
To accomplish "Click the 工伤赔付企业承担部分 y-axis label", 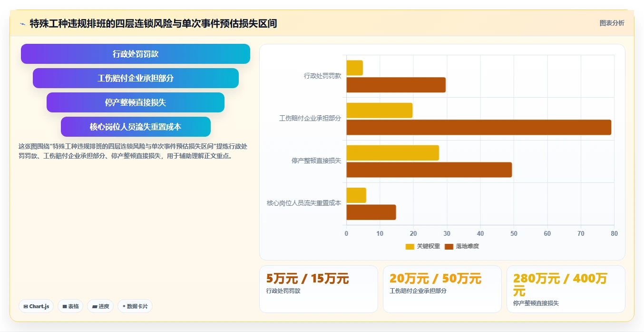I will (x=310, y=118).
